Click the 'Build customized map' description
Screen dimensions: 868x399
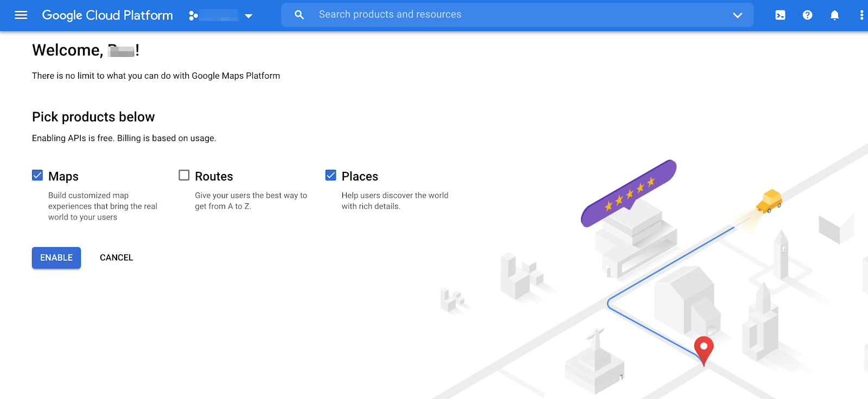(x=103, y=206)
